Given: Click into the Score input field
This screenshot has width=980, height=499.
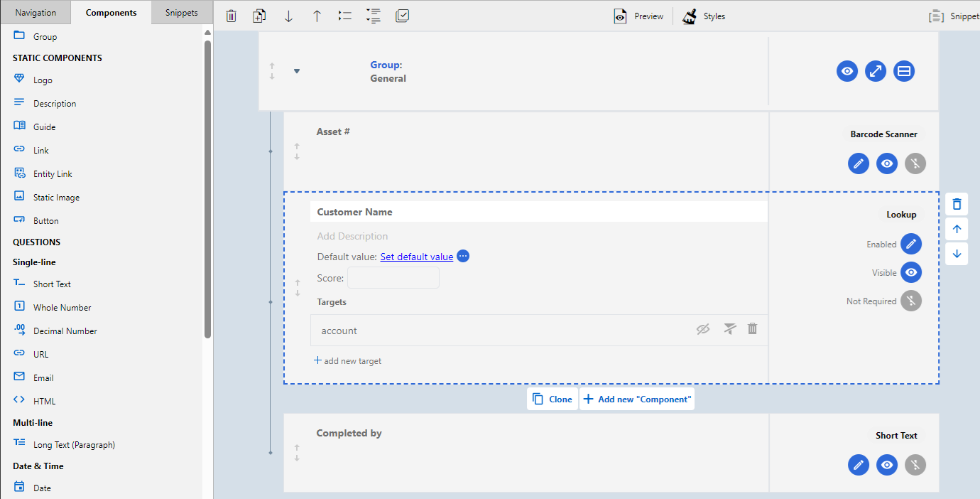Looking at the screenshot, I should pyautogui.click(x=393, y=278).
